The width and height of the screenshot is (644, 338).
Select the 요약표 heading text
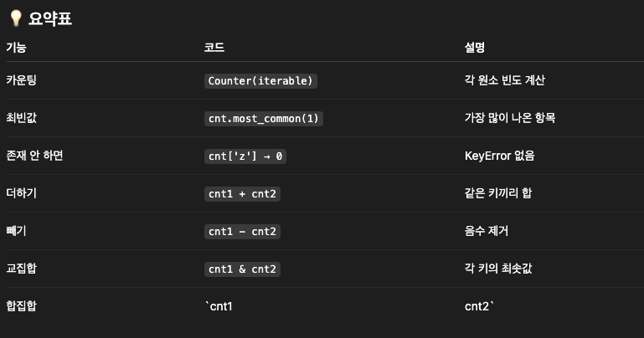tap(50, 19)
